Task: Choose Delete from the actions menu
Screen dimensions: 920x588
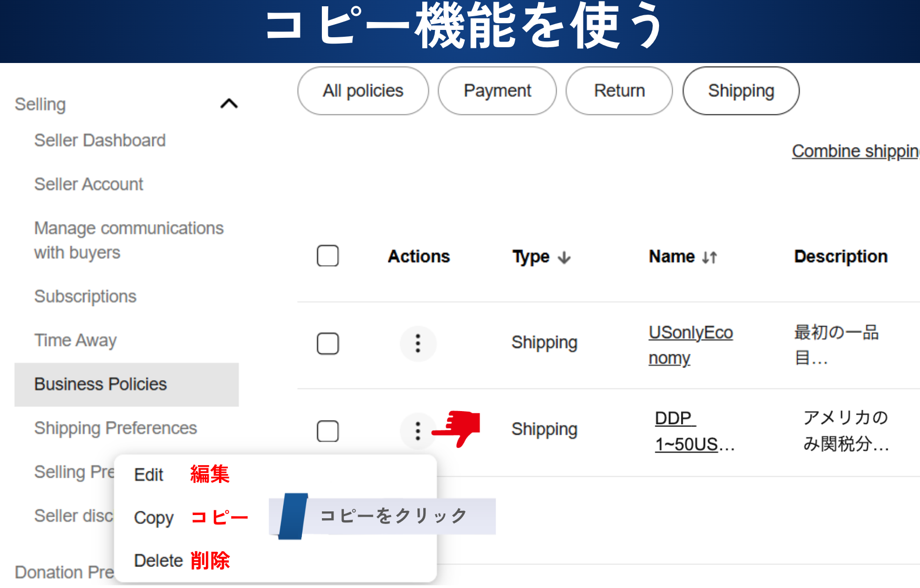Action: pyautogui.click(x=158, y=561)
